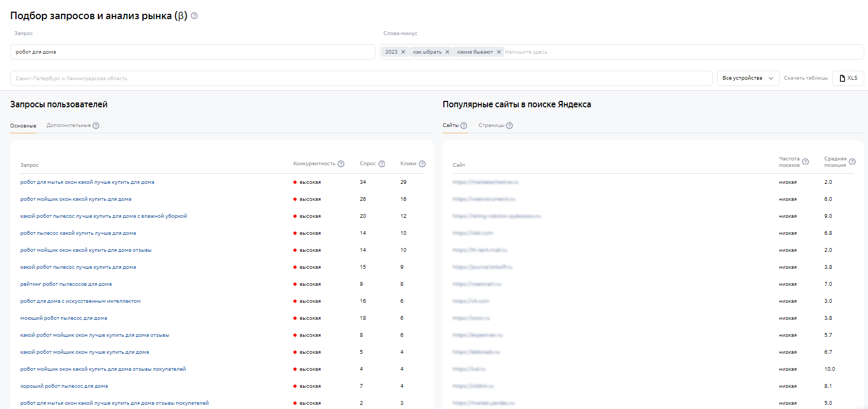Open the blurred site link with position 5.7

point(477,335)
